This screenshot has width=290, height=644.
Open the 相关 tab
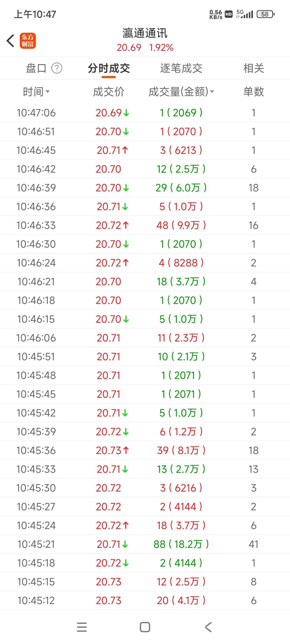(253, 68)
